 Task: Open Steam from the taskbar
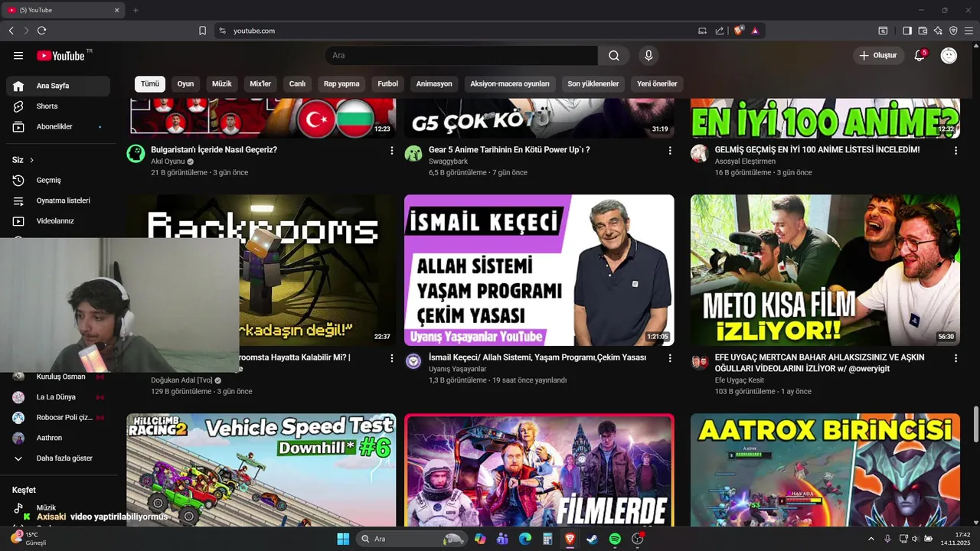pyautogui.click(x=592, y=539)
